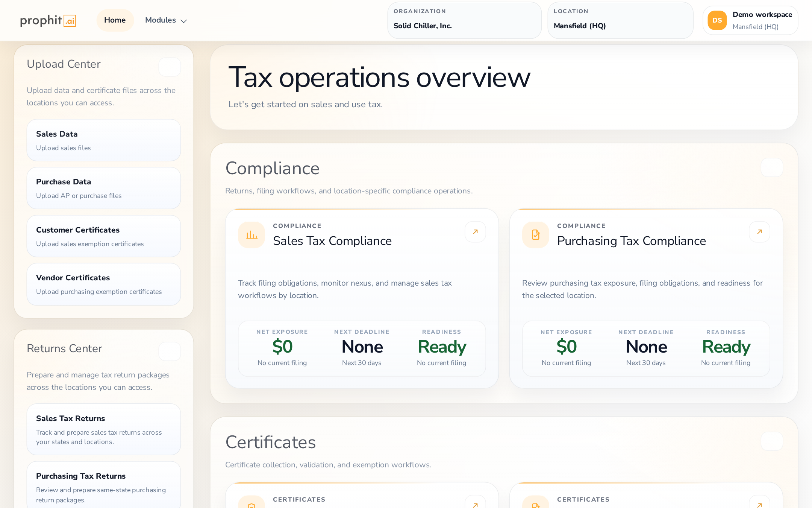Click the Purchasing Tax Compliance description text
The width and height of the screenshot is (812, 508).
(x=642, y=289)
